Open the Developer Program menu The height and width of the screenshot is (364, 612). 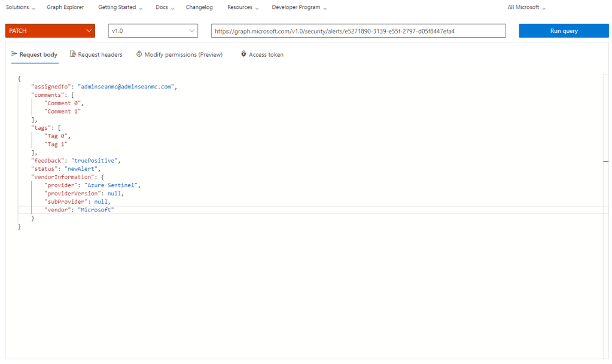tap(299, 7)
